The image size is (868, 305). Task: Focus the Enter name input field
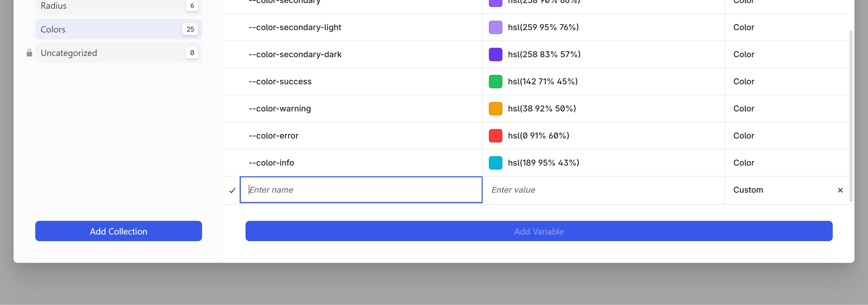pyautogui.click(x=360, y=190)
